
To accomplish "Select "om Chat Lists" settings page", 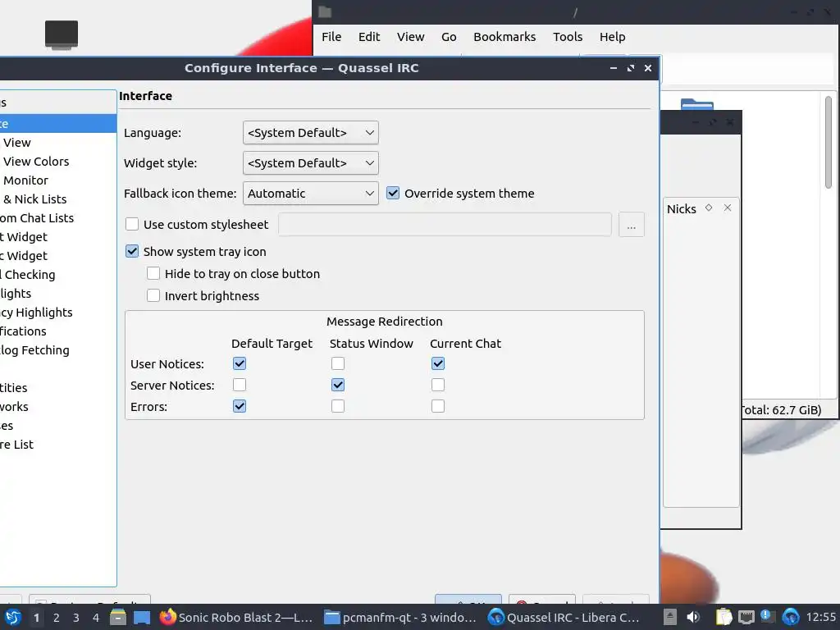I will click(58, 217).
